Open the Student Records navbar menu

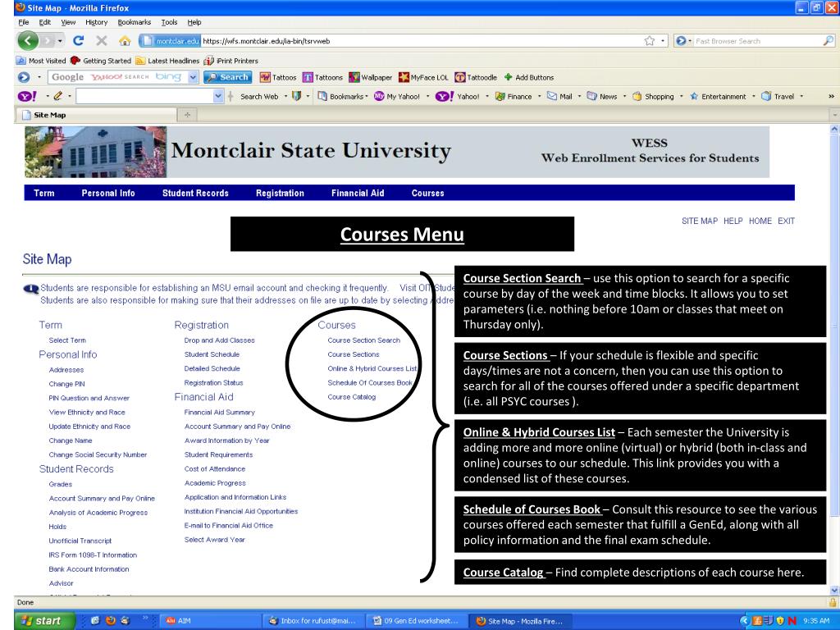click(195, 193)
